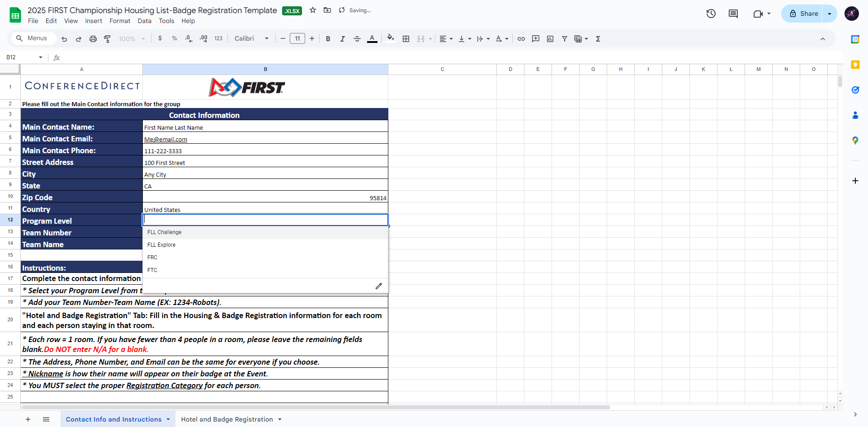This screenshot has height=427, width=868.
Task: Open the name box dropdown arrow
Action: [41, 57]
